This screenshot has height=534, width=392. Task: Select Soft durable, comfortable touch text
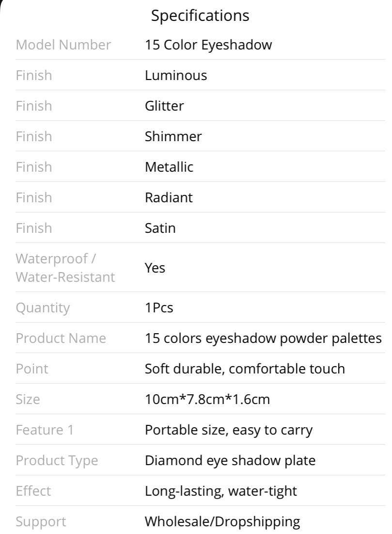pos(245,369)
